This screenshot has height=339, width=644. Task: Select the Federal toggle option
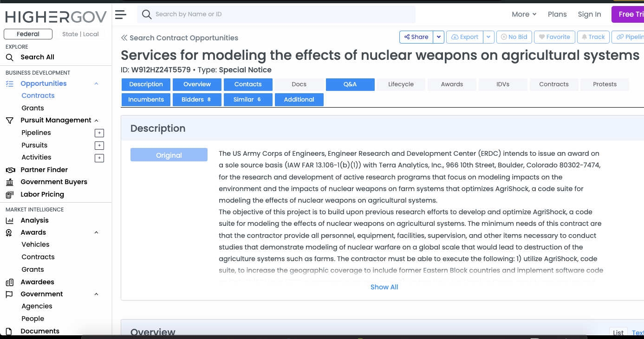pos(28,34)
